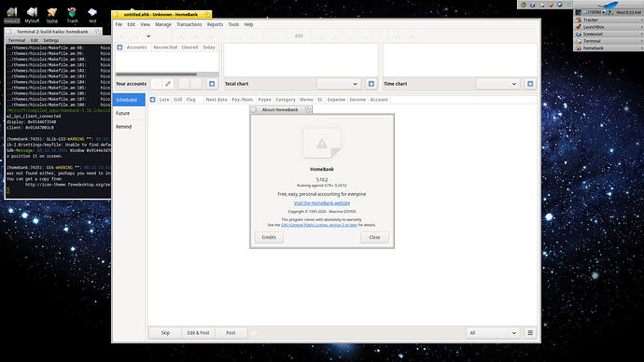Image resolution: width=644 pixels, height=362 pixels.
Task: Sort by the Next date column header
Action: coord(217,100)
